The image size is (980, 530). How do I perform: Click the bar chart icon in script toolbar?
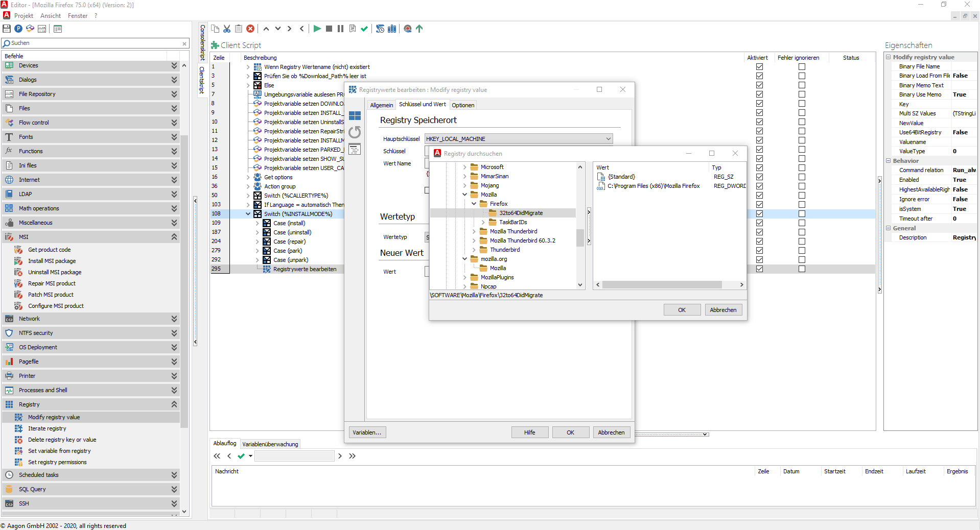click(392, 29)
